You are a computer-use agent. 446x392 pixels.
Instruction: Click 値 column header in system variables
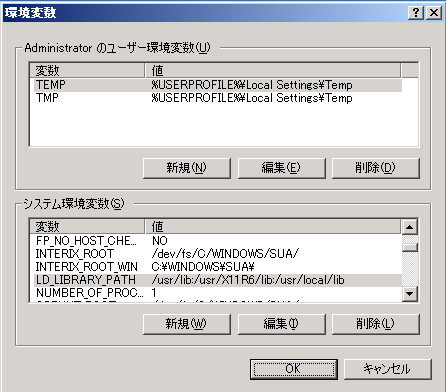click(x=273, y=226)
